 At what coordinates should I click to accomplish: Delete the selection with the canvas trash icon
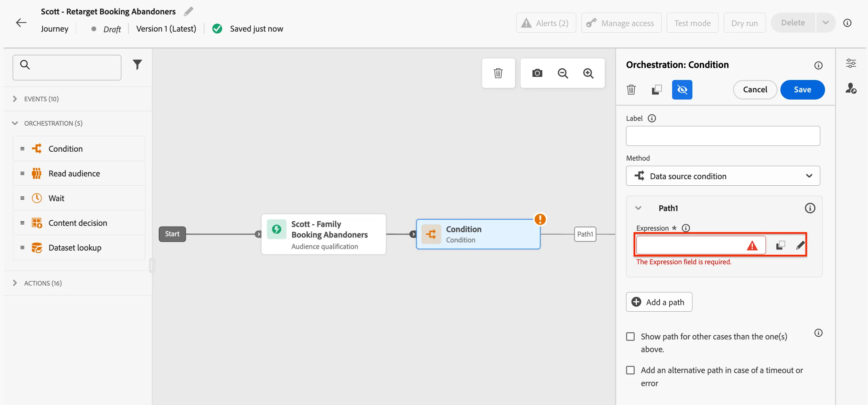[498, 73]
